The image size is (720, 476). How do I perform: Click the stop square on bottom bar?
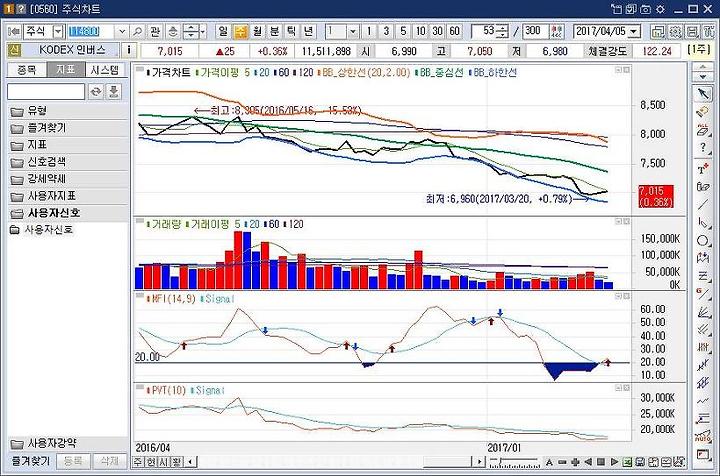[601, 462]
